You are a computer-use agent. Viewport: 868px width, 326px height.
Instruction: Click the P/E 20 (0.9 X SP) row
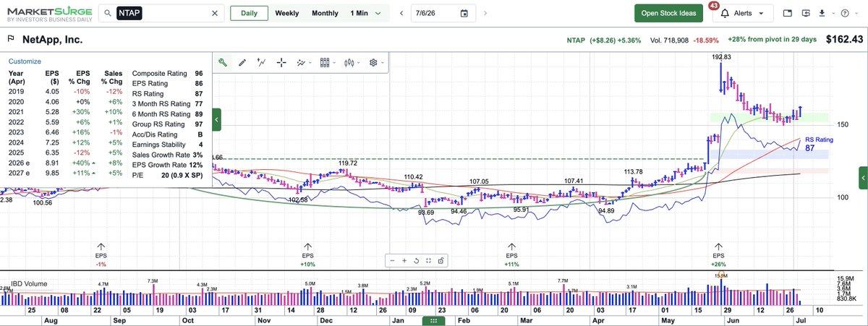click(168, 175)
